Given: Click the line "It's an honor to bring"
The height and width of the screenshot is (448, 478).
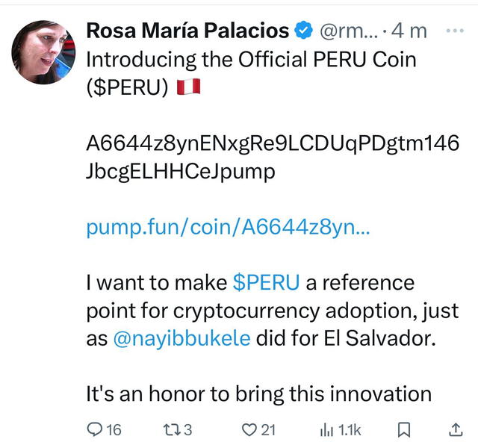Looking at the screenshot, I should 259,393.
